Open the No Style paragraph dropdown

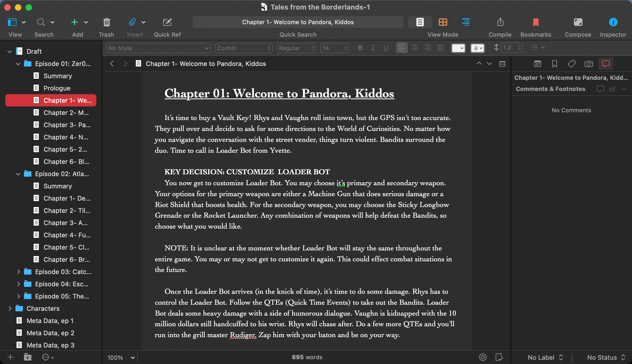pyautogui.click(x=158, y=48)
